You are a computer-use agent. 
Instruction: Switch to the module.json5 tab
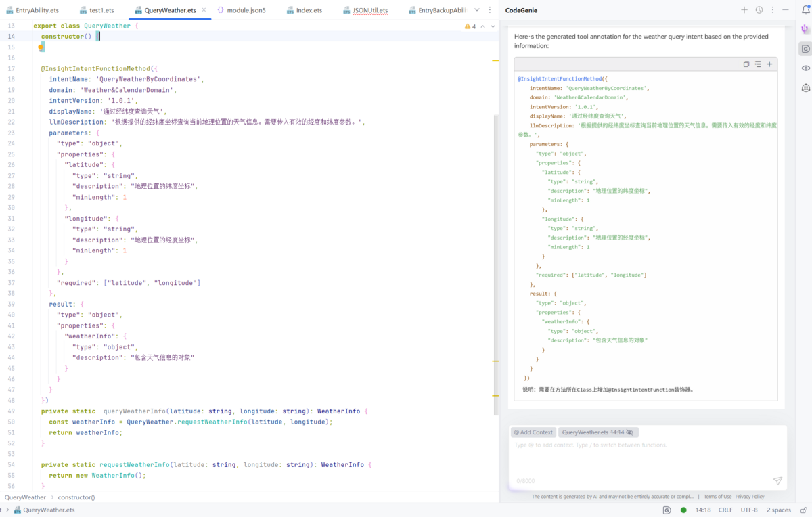[x=246, y=10]
